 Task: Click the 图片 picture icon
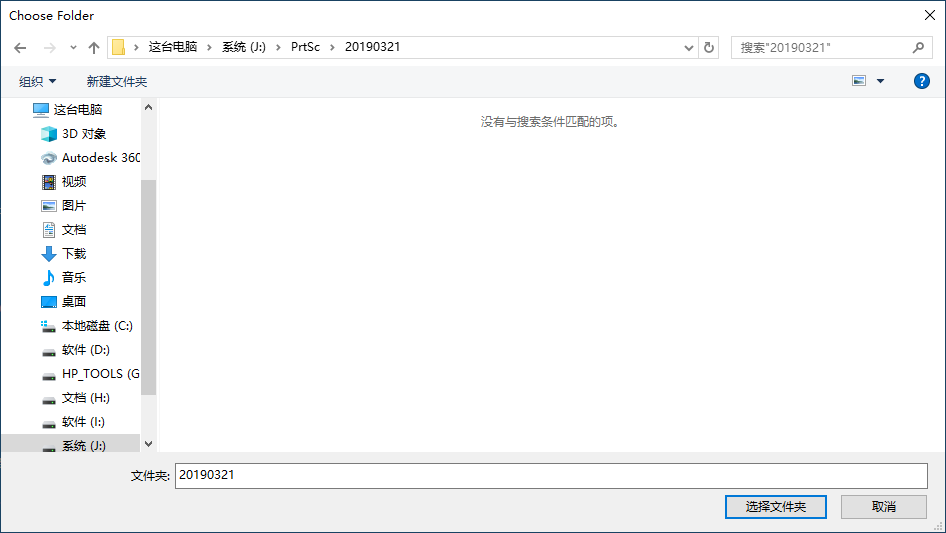pos(49,206)
